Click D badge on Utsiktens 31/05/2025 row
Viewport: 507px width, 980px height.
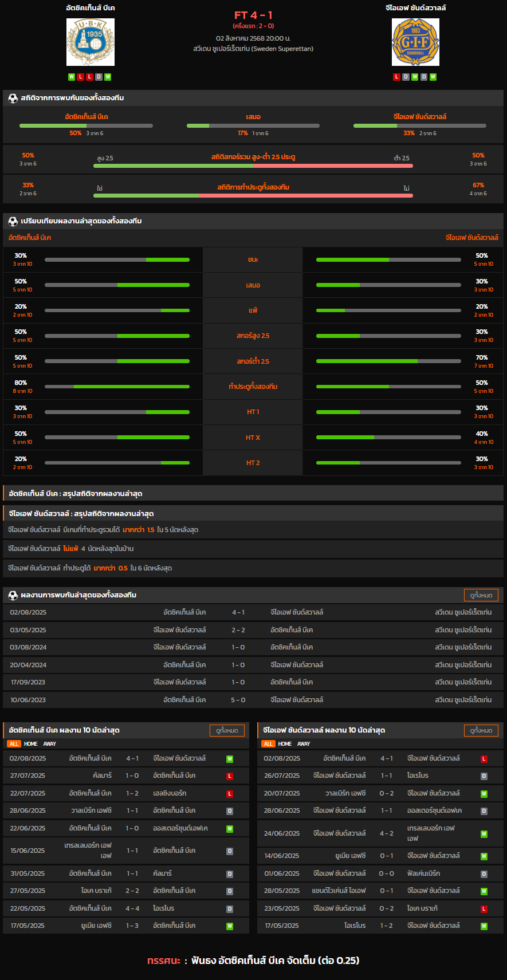(x=230, y=874)
